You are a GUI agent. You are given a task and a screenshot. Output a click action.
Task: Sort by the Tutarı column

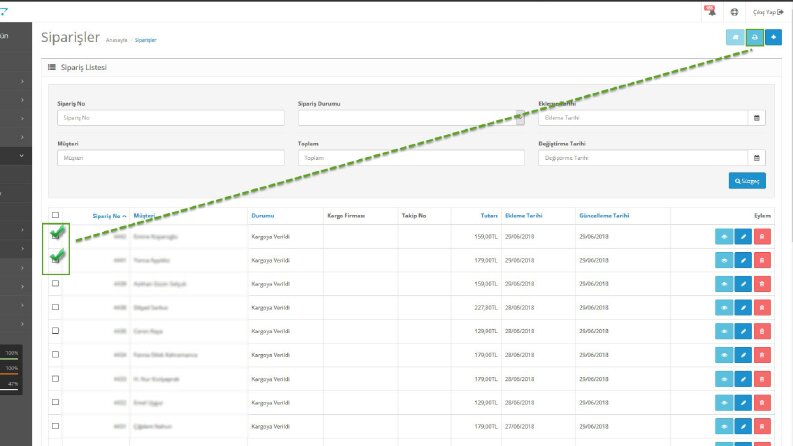[x=489, y=216]
